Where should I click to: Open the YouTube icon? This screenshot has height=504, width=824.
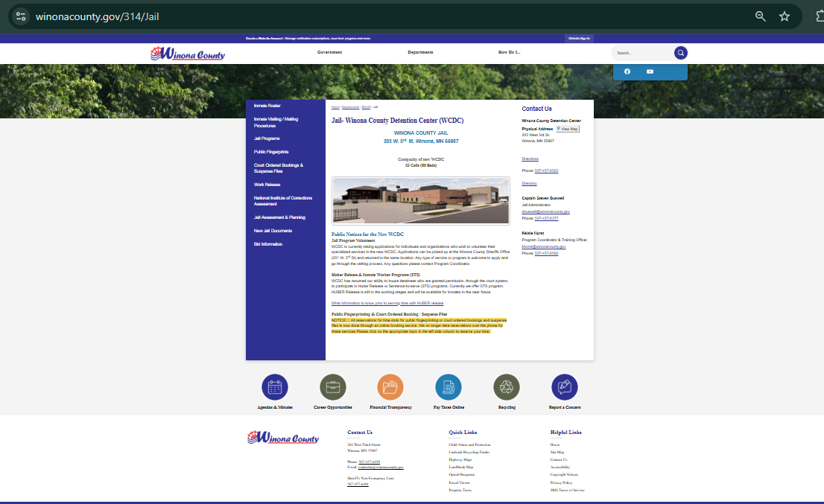tap(650, 71)
